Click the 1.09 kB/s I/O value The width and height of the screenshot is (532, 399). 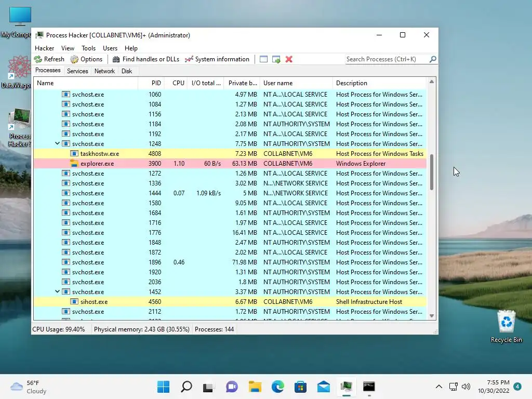click(208, 193)
